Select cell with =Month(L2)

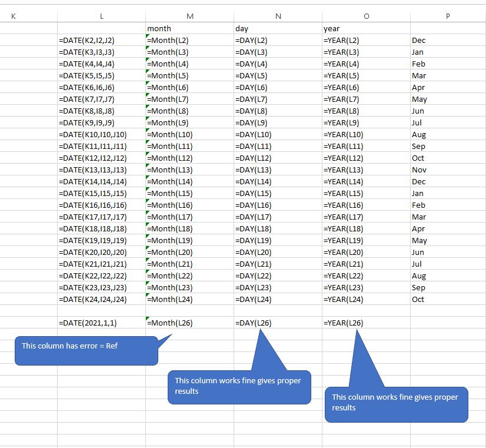click(189, 40)
